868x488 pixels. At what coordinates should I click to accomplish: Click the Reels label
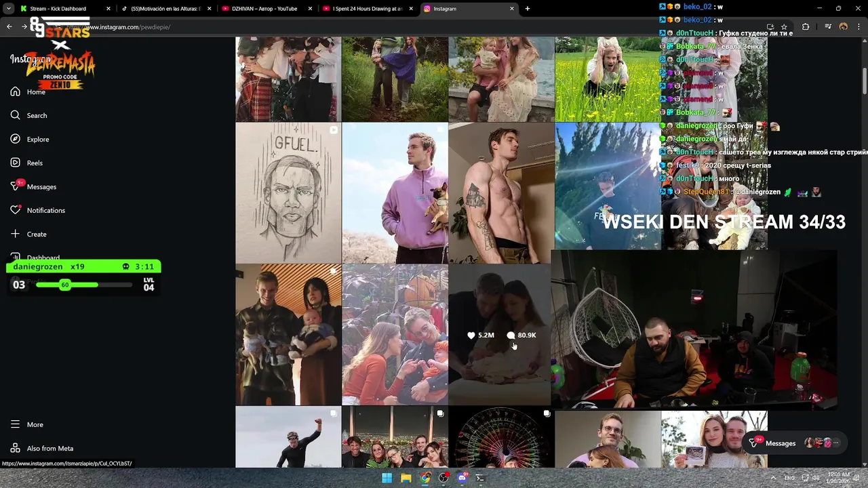(x=35, y=163)
